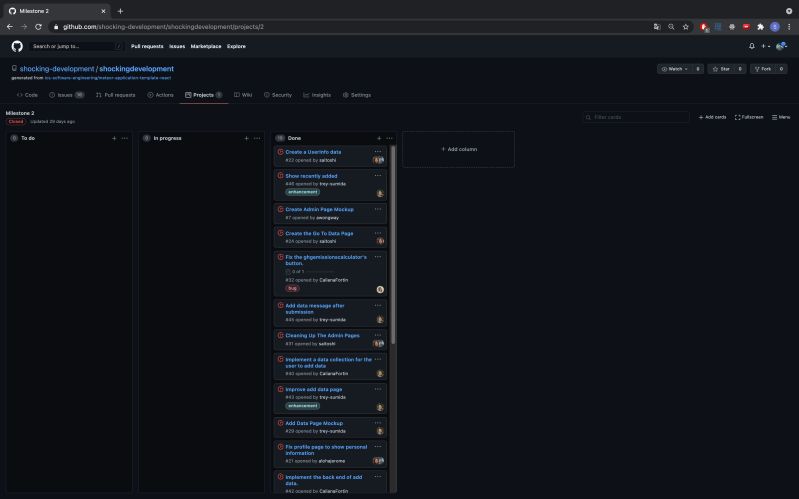Image resolution: width=799 pixels, height=499 pixels.
Task: Open the Done column options menu
Action: click(390, 138)
